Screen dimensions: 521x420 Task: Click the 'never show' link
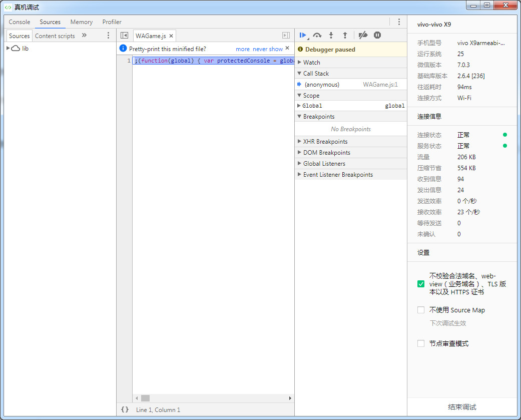click(x=267, y=49)
